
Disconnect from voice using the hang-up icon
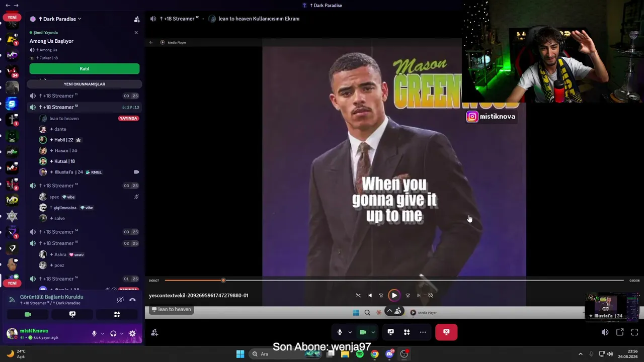point(132,300)
